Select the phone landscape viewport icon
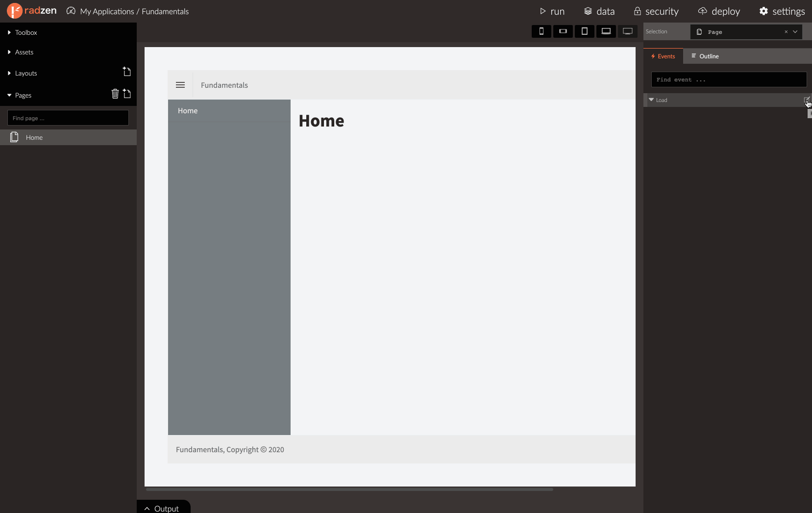Image resolution: width=812 pixels, height=513 pixels. coord(563,31)
